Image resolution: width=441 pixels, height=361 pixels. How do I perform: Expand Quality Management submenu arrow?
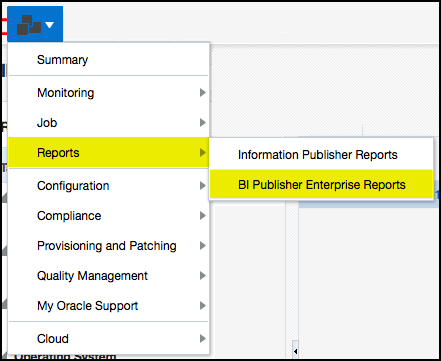[202, 276]
